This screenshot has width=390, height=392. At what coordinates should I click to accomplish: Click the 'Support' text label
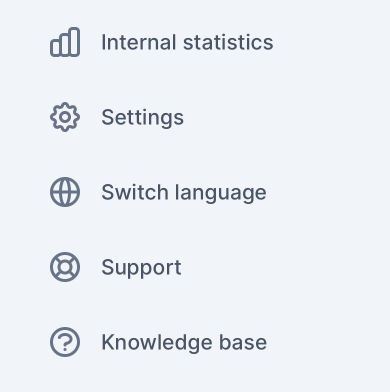click(141, 268)
